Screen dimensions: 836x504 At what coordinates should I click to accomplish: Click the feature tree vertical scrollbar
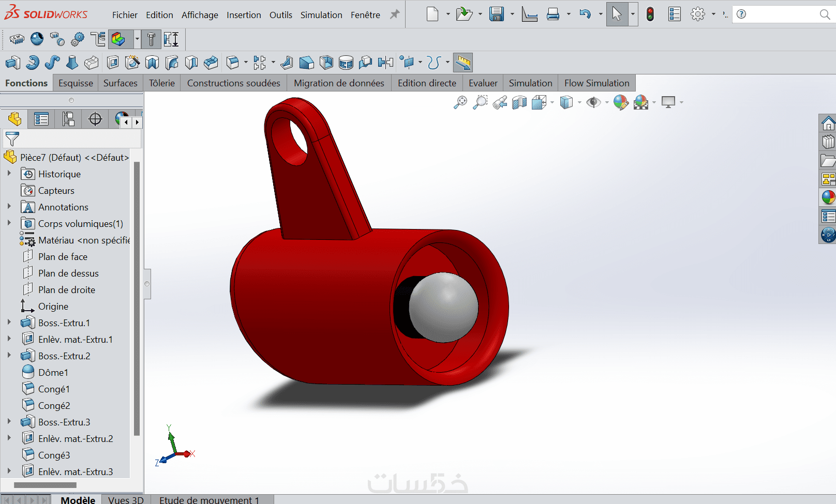[x=137, y=299]
